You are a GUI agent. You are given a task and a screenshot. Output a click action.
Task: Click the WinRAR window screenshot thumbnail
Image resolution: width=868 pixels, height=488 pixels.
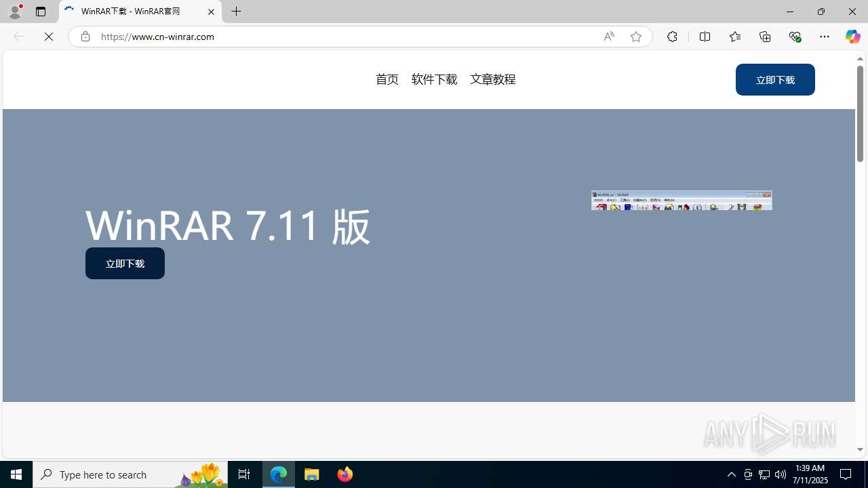682,200
